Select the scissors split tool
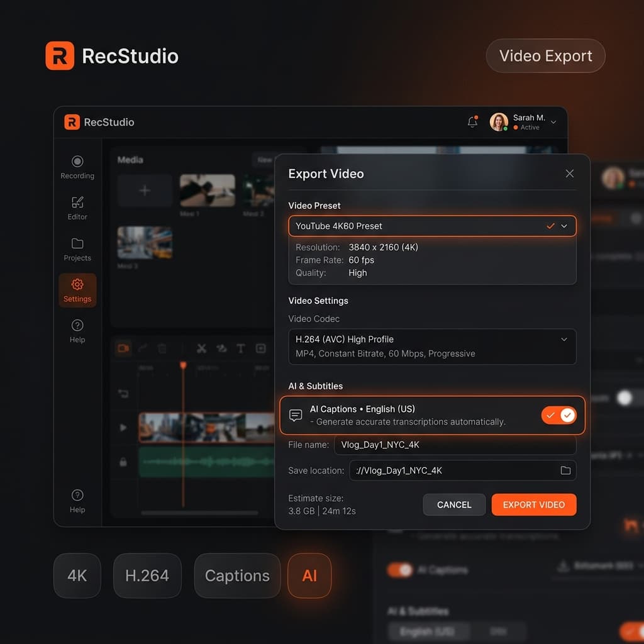The width and height of the screenshot is (644, 644). (201, 348)
